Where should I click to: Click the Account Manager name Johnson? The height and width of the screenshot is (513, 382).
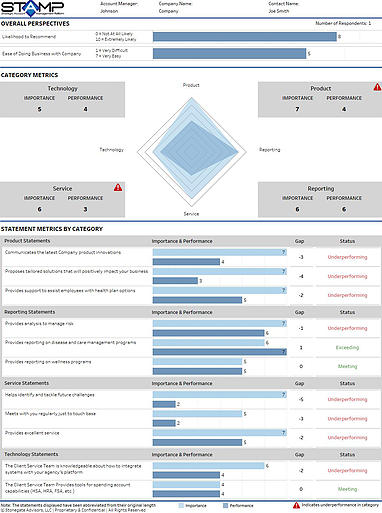(x=109, y=11)
